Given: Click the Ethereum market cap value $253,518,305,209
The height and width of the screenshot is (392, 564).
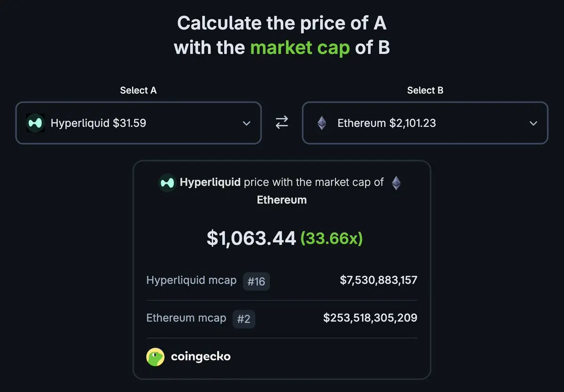Looking at the screenshot, I should (x=370, y=318).
